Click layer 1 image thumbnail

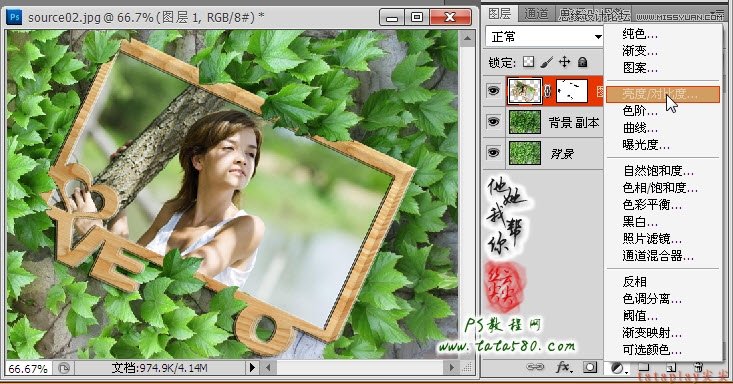(x=525, y=91)
